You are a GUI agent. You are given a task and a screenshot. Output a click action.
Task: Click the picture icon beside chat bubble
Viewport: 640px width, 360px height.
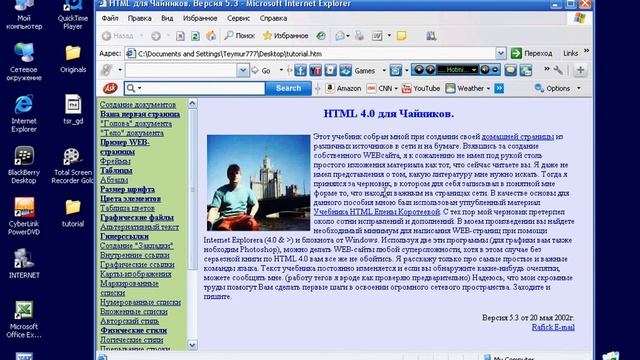[526, 70]
